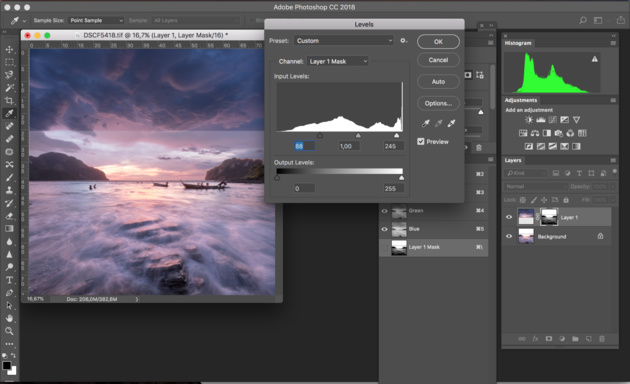The height and width of the screenshot is (384, 630).
Task: Add a Color Balance adjustment
Action: click(535, 133)
